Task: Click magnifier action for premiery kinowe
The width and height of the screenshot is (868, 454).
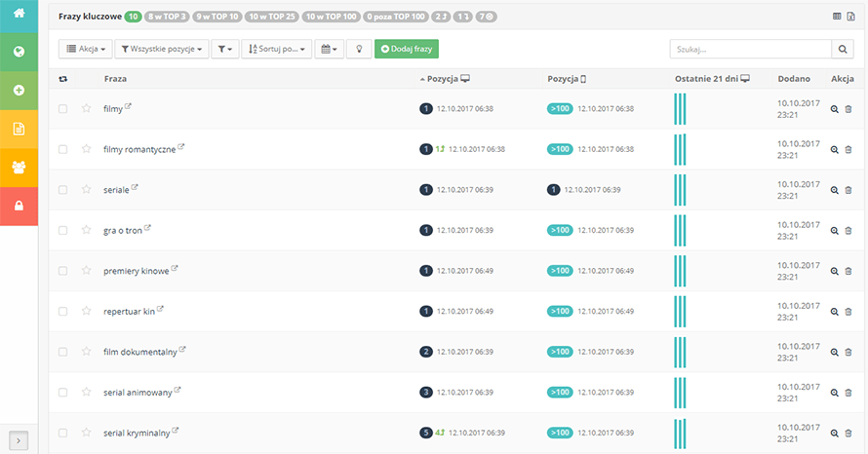Action: (834, 272)
